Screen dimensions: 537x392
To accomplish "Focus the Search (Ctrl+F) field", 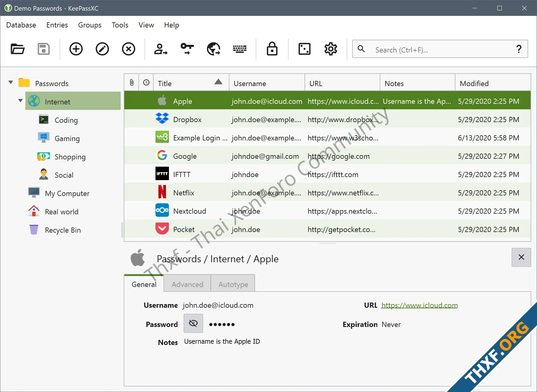I will tap(440, 49).
